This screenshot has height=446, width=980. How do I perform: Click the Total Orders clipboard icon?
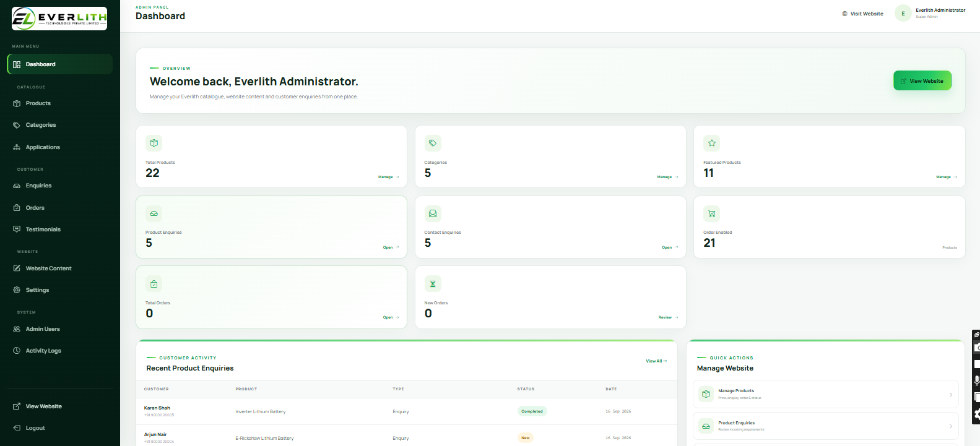(154, 284)
